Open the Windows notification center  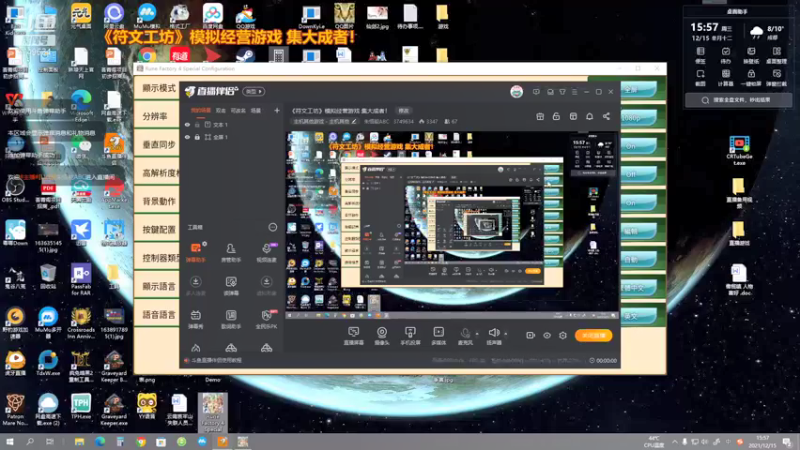[x=787, y=442]
